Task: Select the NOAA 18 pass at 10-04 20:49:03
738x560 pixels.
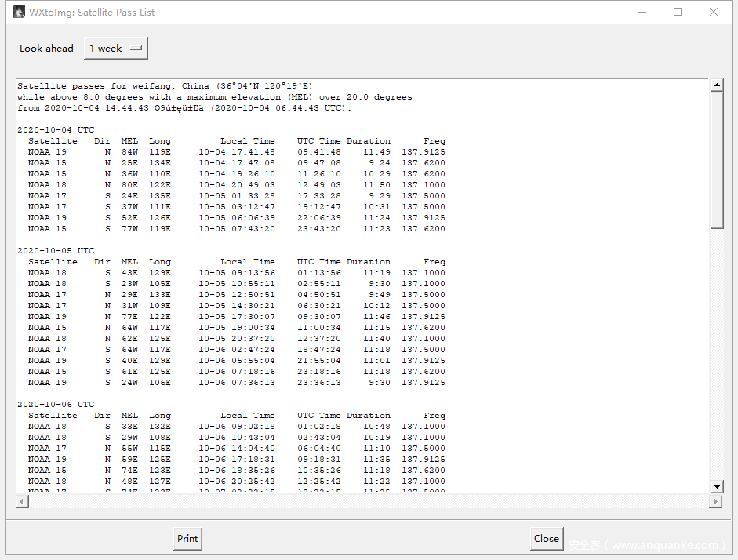Action: click(235, 185)
